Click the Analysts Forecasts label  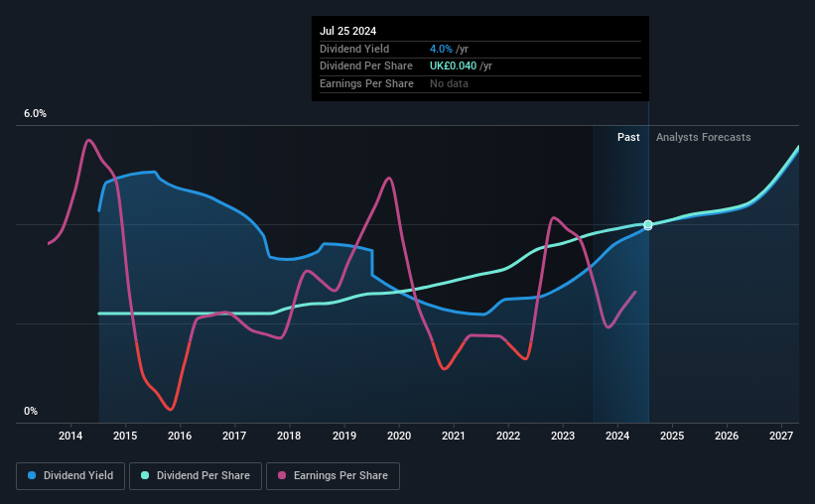(703, 137)
